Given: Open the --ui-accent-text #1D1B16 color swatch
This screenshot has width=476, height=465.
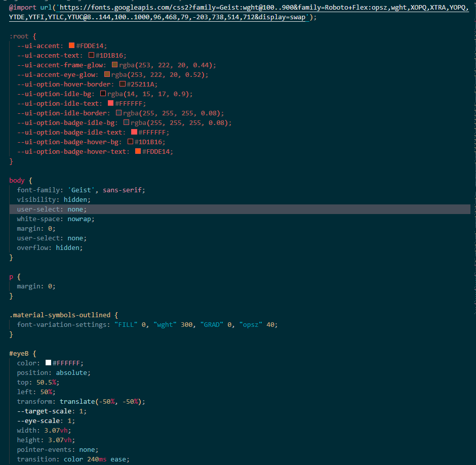Looking at the screenshot, I should [x=91, y=55].
